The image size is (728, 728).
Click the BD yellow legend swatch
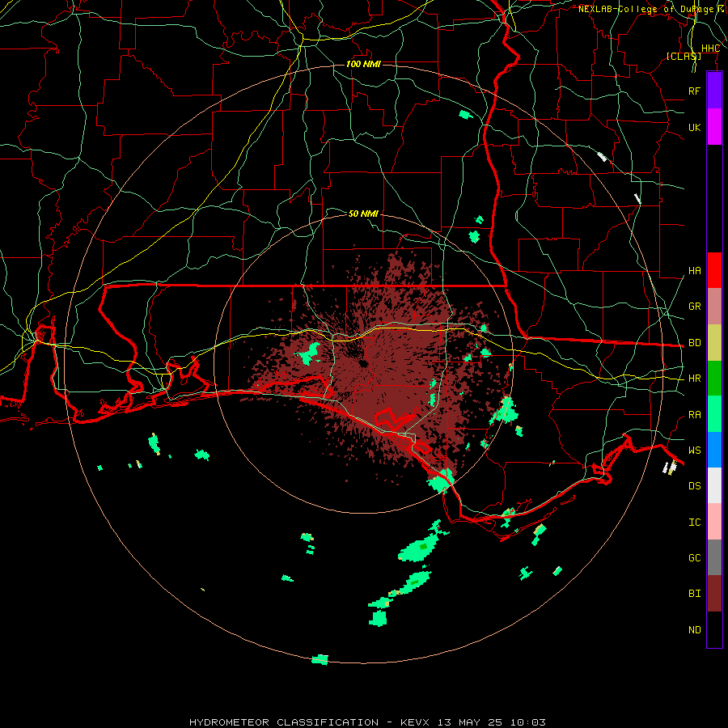pyautogui.click(x=714, y=343)
